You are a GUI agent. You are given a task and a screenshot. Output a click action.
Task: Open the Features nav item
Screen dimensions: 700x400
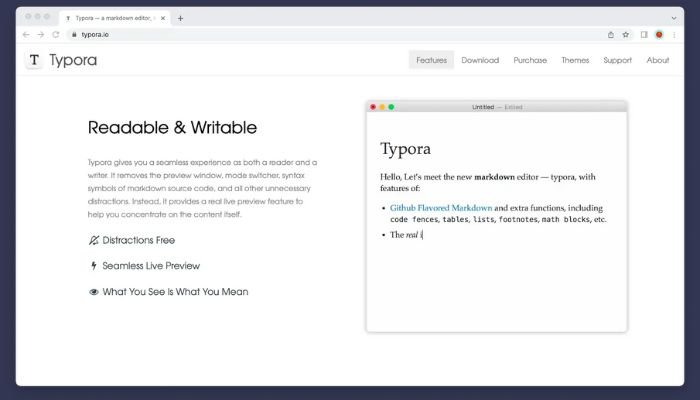coord(431,60)
